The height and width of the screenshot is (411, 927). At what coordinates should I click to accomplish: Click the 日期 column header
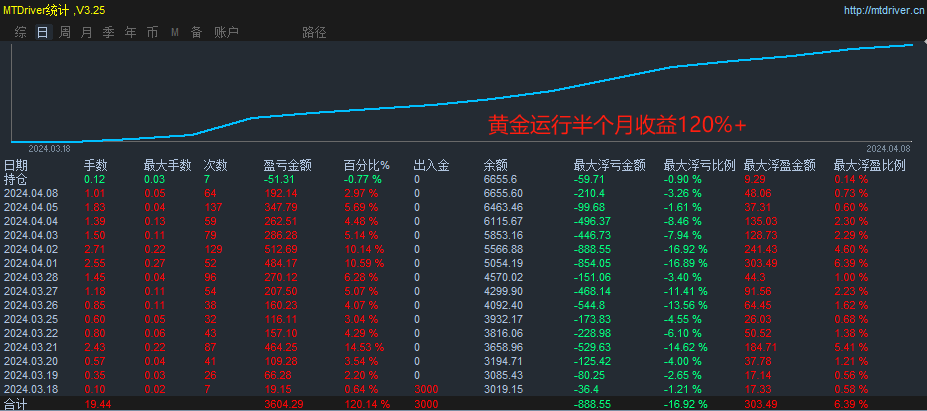16,166
